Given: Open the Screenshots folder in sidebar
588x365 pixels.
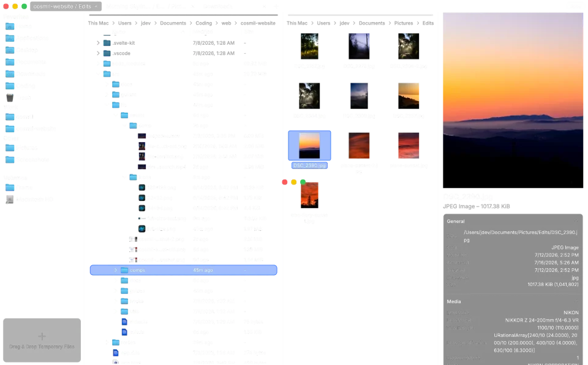Looking at the screenshot, I should (27, 160).
